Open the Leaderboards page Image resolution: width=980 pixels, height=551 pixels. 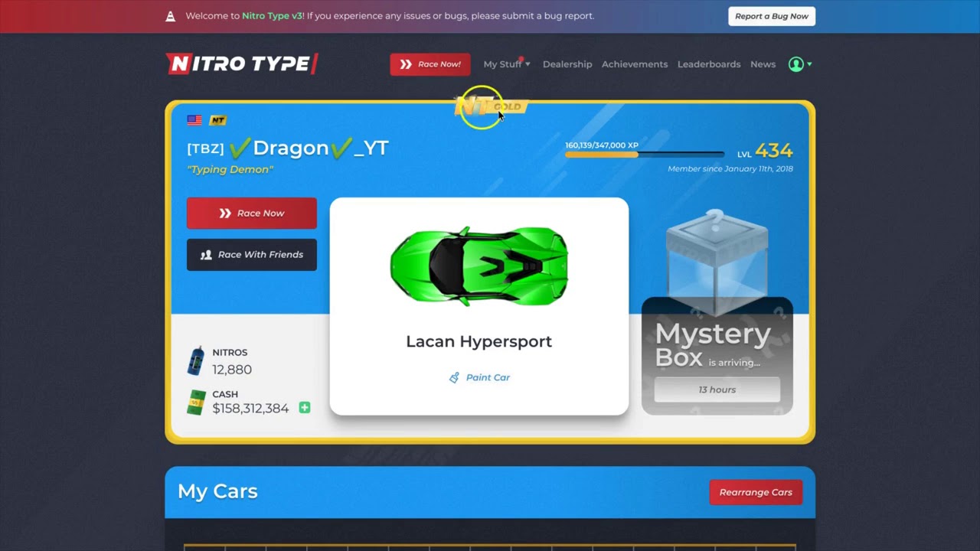pos(709,64)
